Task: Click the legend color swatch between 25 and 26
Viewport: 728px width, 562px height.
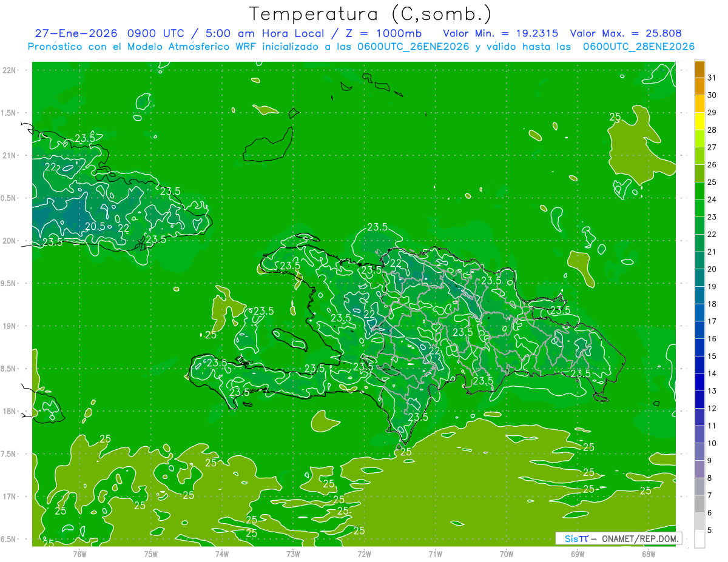Action: tap(699, 173)
